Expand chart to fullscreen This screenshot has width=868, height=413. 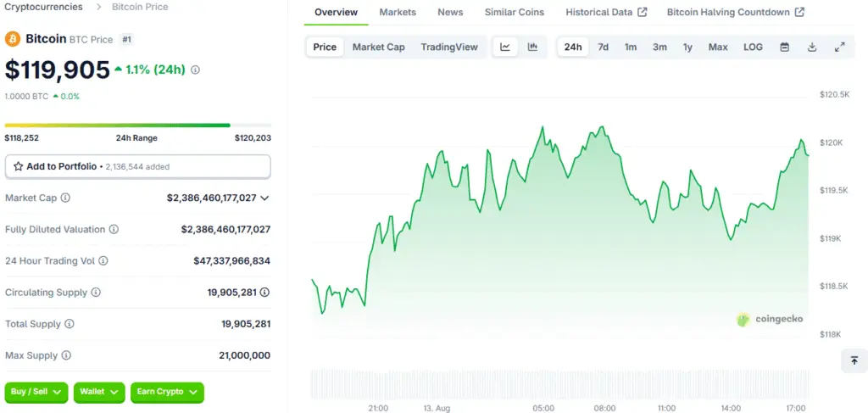(840, 47)
